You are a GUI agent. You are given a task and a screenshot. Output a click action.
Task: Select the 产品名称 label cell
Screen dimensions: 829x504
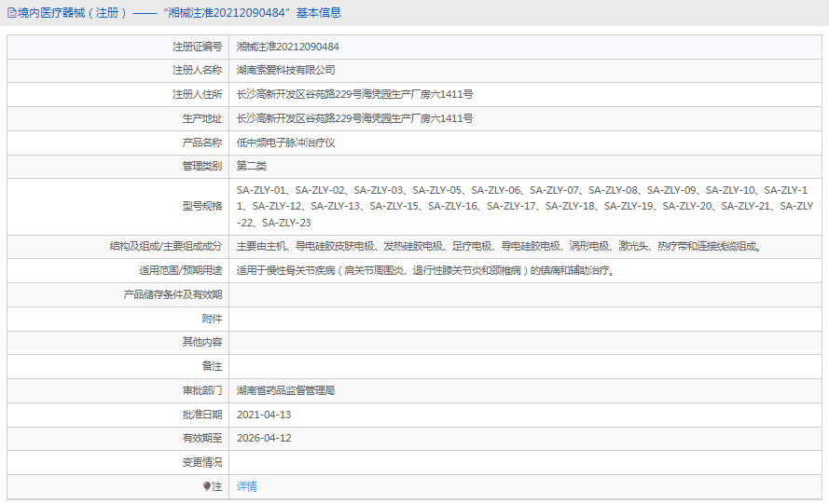(118, 143)
